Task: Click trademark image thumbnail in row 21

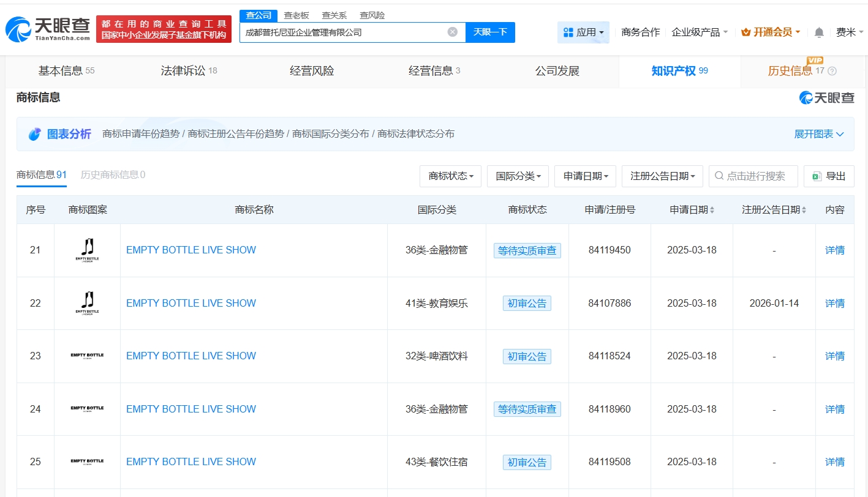Action: (87, 250)
